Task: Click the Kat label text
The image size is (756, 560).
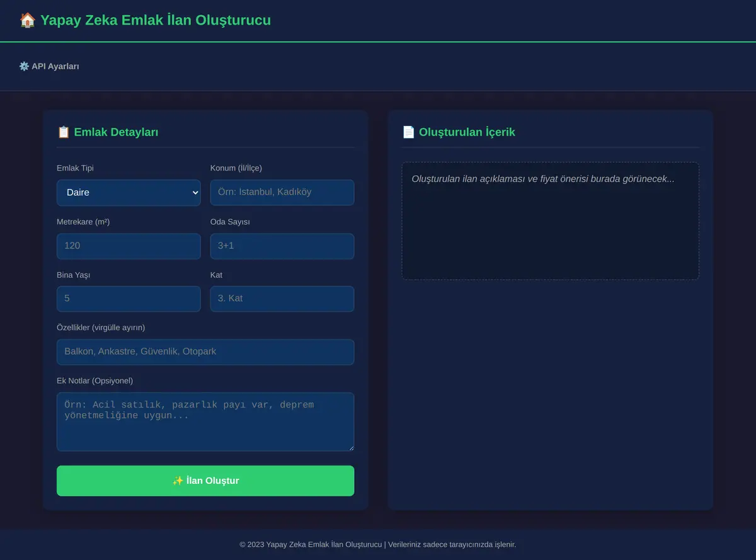Action: (x=216, y=275)
